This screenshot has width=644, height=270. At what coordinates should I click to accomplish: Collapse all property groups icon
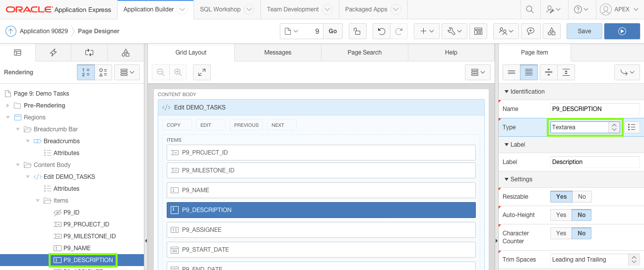[548, 72]
